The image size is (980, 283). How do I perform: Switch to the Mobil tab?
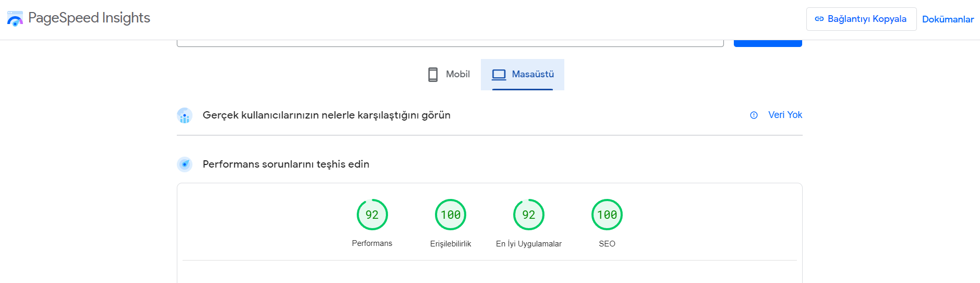(x=449, y=75)
